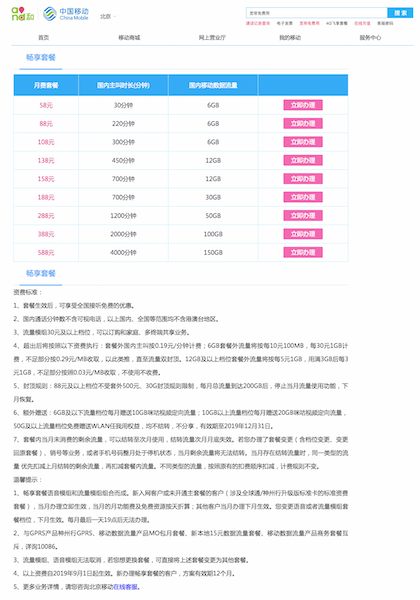Click 立即办理 for the 88元 plan
Image resolution: width=420 pixels, height=600 pixels.
tap(303, 123)
